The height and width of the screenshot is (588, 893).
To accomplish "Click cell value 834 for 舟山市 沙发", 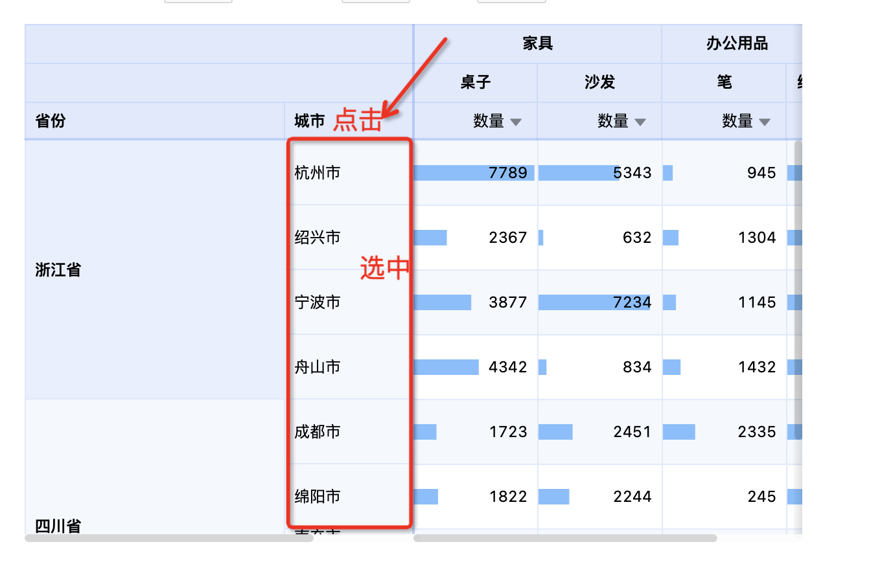I will pos(637,367).
